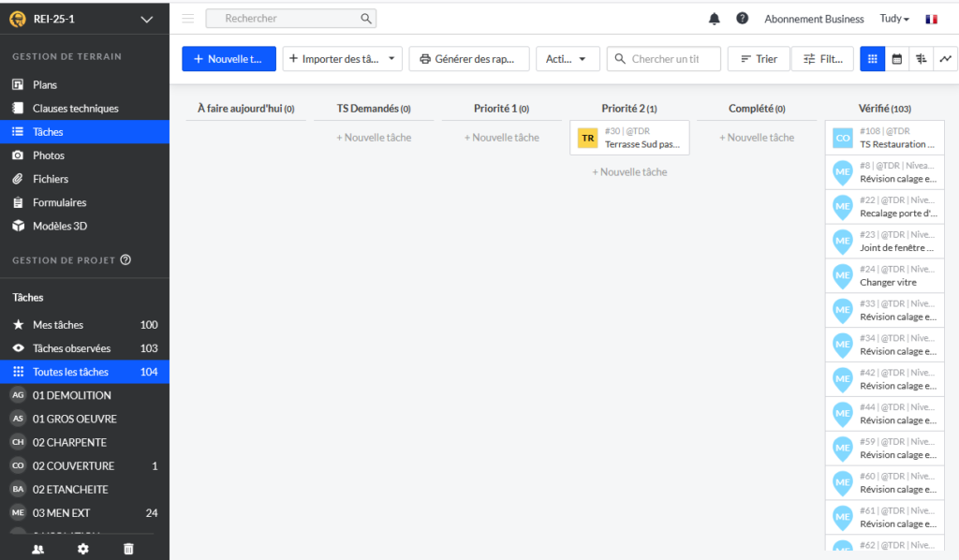
Task: Open Révision calage task #33
Action: coord(884,311)
